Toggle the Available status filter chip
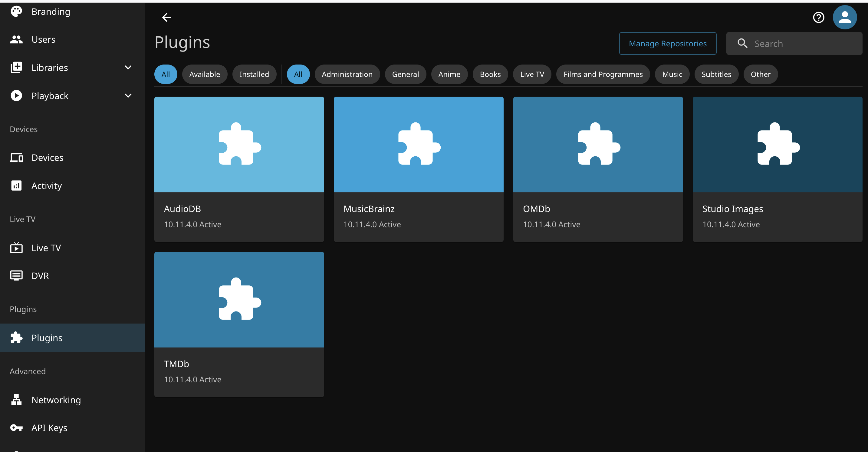Screen dimensions: 868x452 pyautogui.click(x=205, y=74)
